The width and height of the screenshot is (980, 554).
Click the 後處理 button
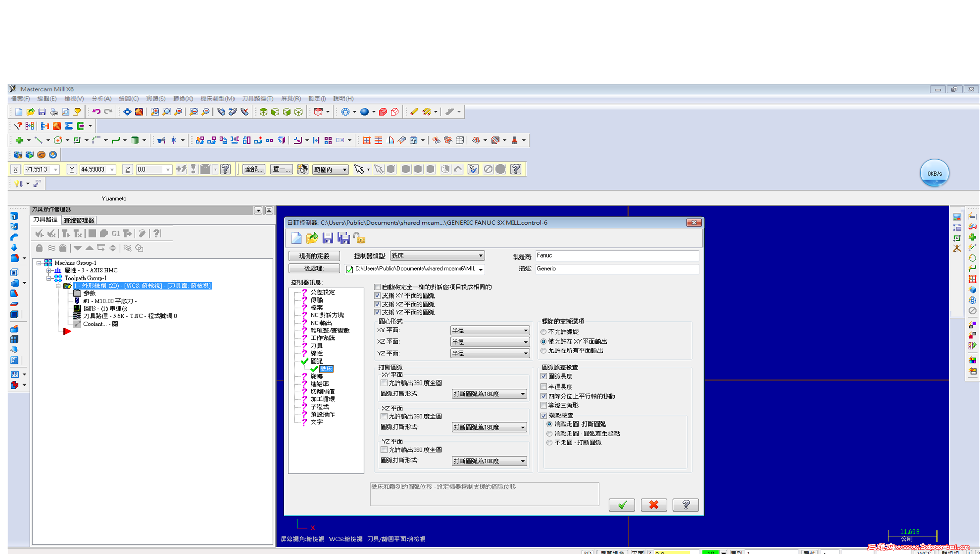coord(314,269)
